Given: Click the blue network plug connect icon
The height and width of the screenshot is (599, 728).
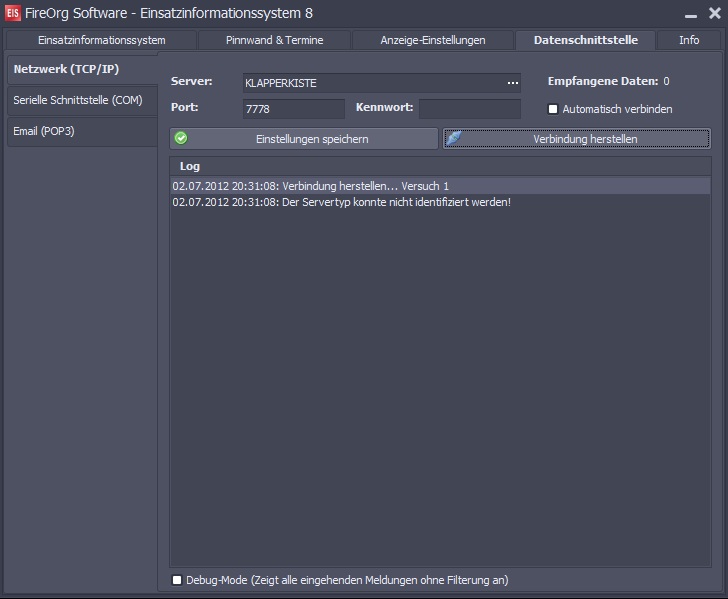Looking at the screenshot, I should click(x=454, y=138).
